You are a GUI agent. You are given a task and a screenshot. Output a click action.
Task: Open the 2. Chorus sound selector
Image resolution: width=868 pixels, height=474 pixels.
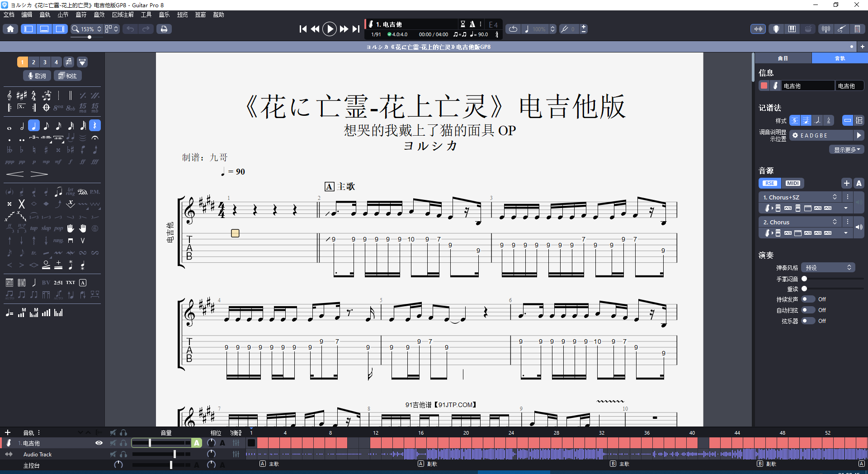pos(800,222)
